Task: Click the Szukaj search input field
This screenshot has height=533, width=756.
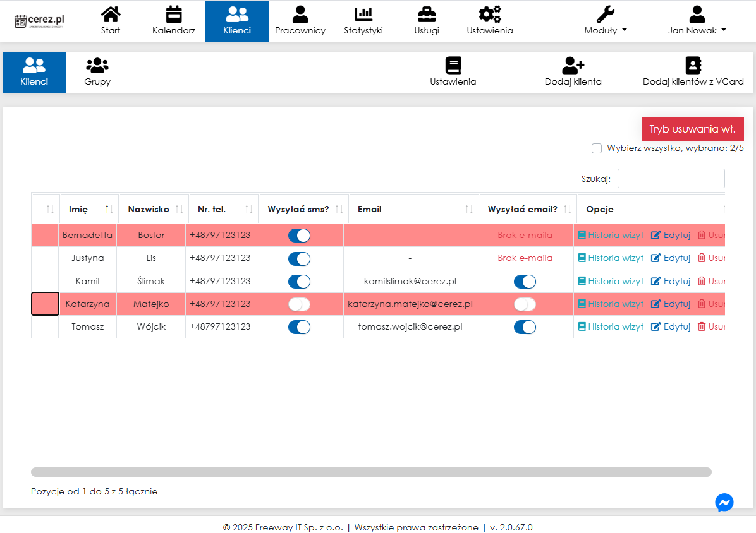Action: 671,179
